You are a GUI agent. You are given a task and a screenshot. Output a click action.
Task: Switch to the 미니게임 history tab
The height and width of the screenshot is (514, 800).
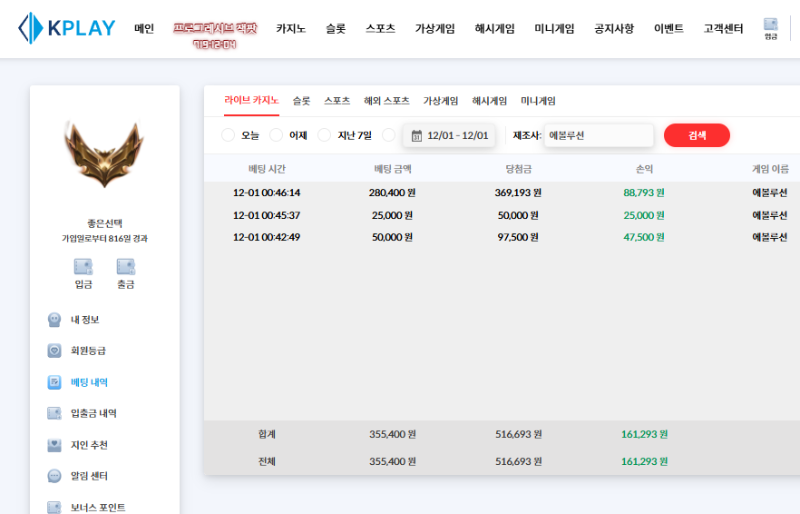[x=538, y=101]
